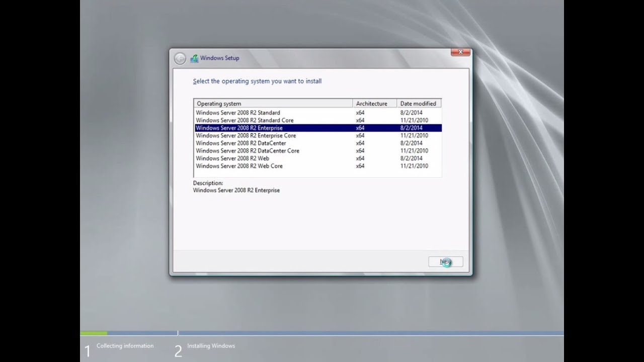Viewport: 644px width, 362px height.
Task: Click 11/21/2010 date in Web Core row
Action: [414, 166]
